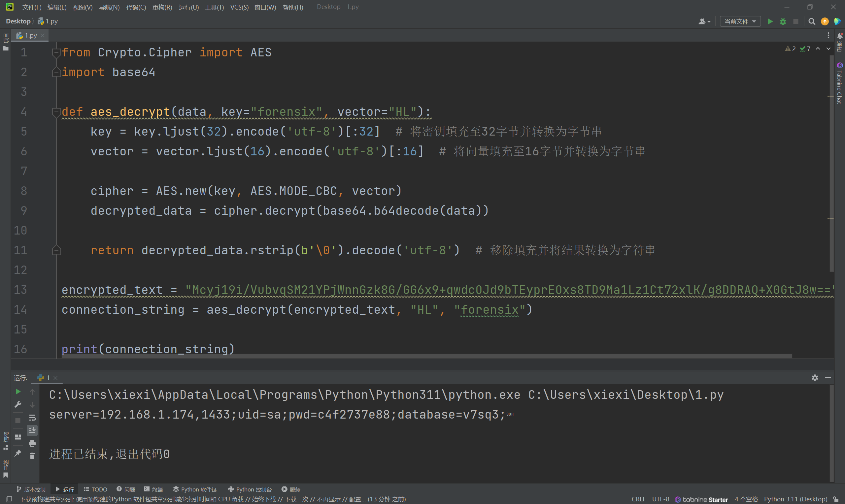Change CRLF line separator in status bar
845x504 pixels.
tap(638, 499)
